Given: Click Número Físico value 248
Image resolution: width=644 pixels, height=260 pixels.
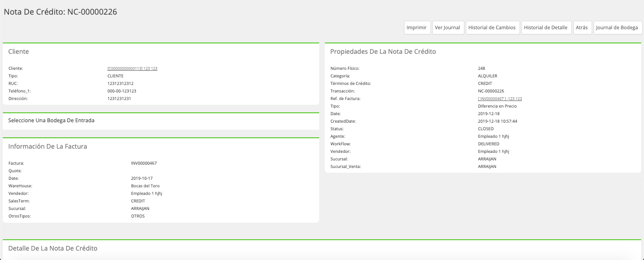Looking at the screenshot, I should pyautogui.click(x=481, y=68).
